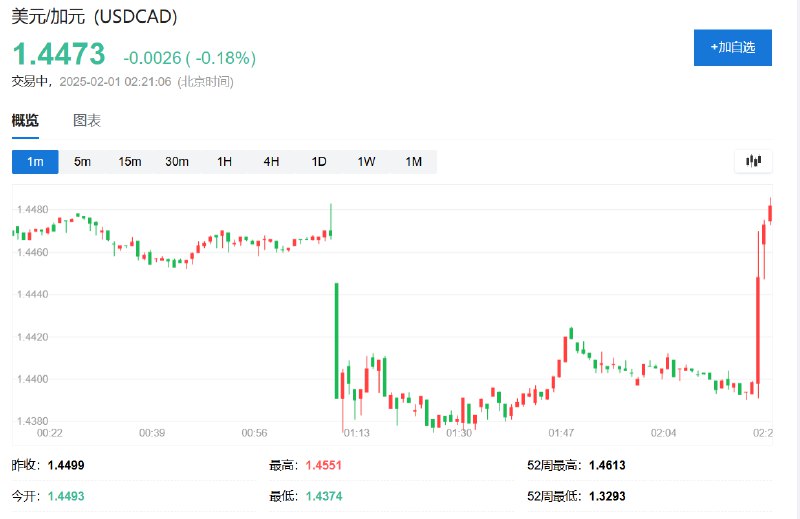Screen dimensions: 800x519
Task: Click the 52周最低 value 1.3293
Action: click(x=607, y=496)
